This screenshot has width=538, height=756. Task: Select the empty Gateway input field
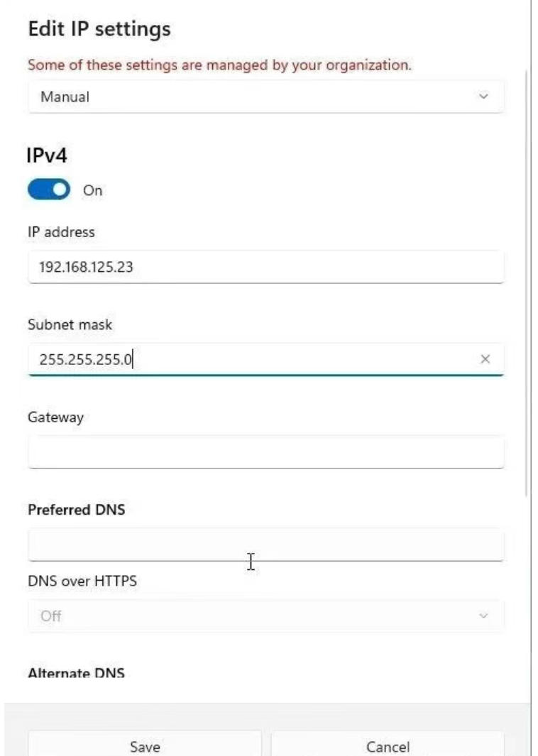[x=265, y=452]
